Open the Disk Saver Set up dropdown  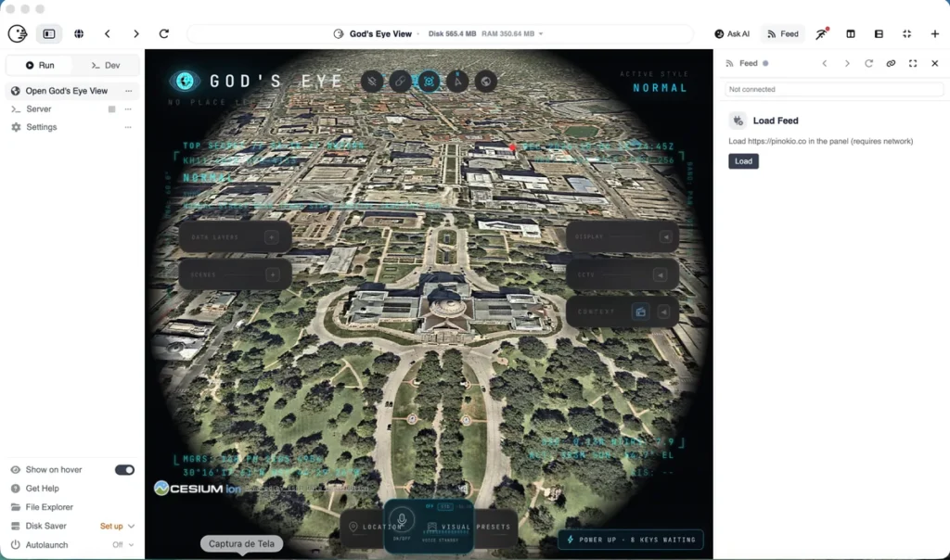coord(118,526)
